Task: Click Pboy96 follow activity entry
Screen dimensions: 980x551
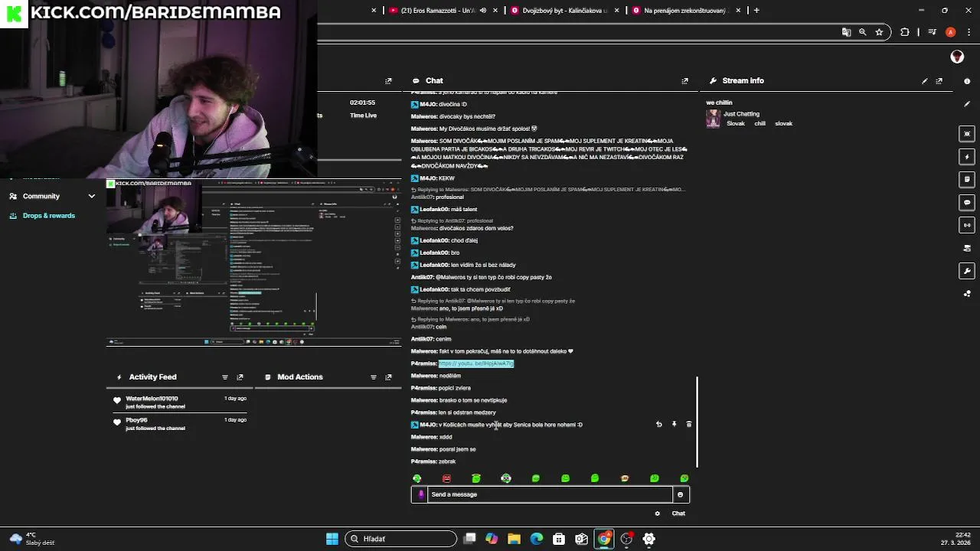Action: [180, 424]
